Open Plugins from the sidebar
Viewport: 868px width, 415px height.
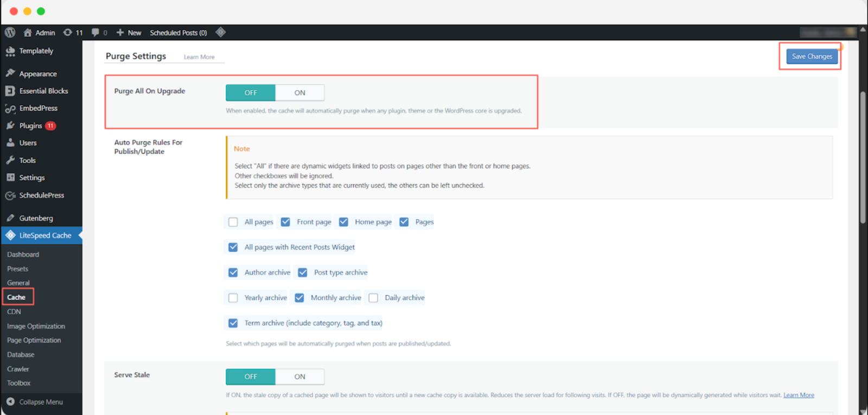pos(30,126)
